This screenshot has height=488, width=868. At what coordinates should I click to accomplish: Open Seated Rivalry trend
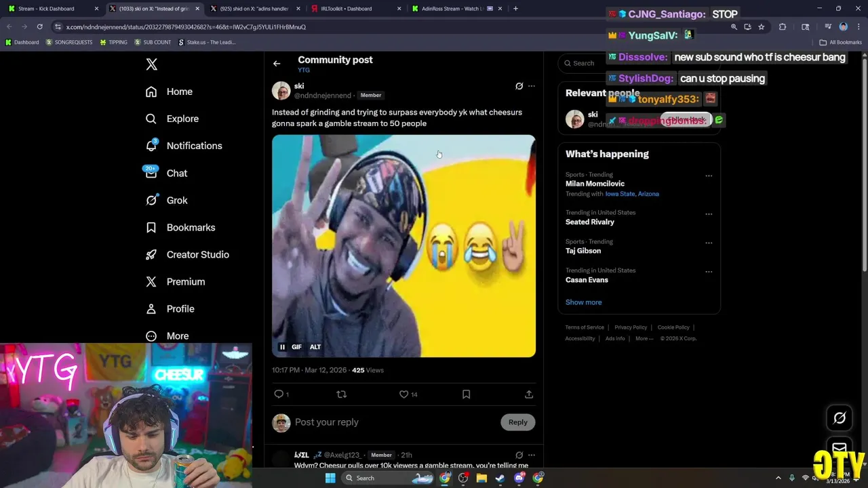click(590, 222)
